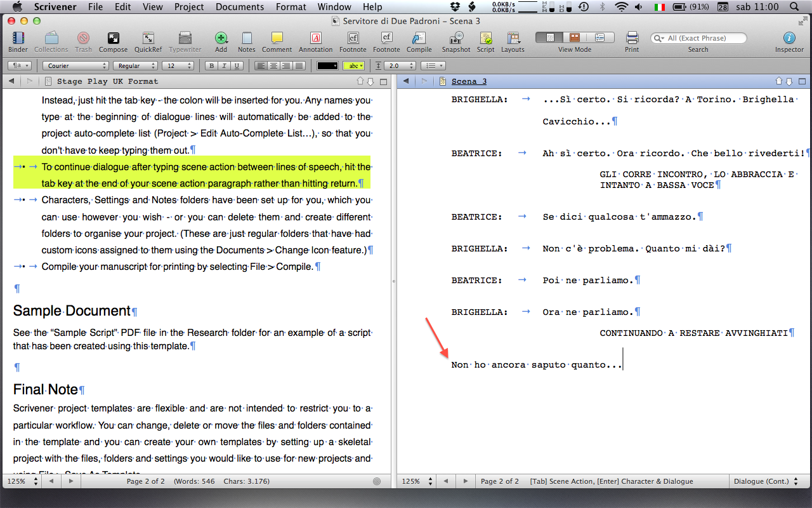Set text alignment to right
Screen dimensions: 812x508
(x=286, y=65)
